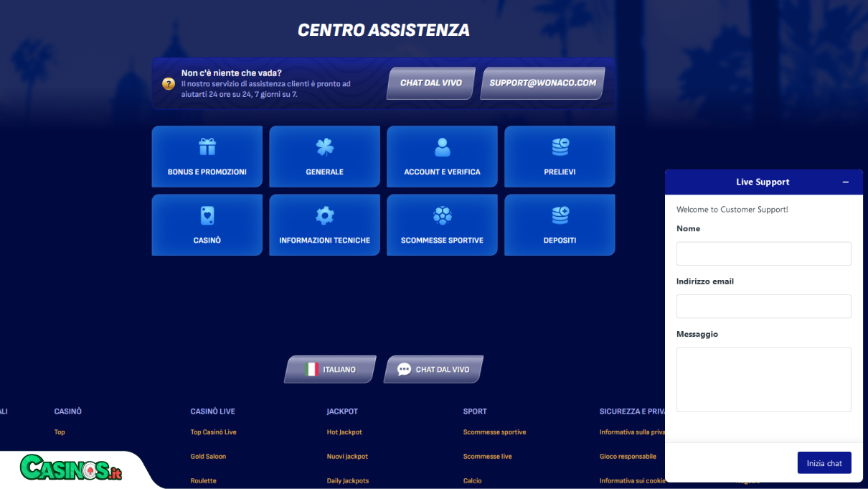868x489 pixels.
Task: Open the Top Casinò Live link
Action: (x=213, y=432)
